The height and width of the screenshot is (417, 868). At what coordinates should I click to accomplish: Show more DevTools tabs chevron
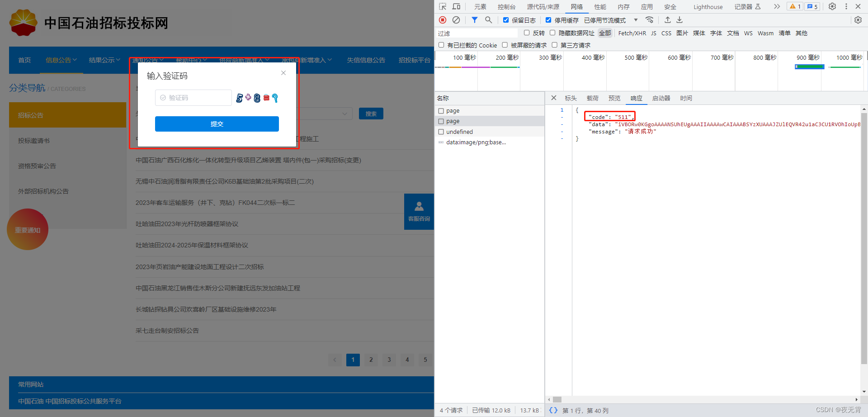[x=777, y=6]
